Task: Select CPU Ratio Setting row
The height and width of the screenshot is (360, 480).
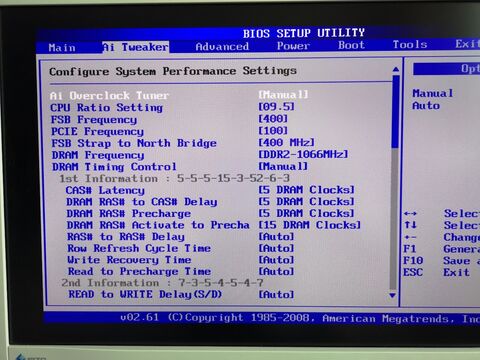Action: click(106, 108)
